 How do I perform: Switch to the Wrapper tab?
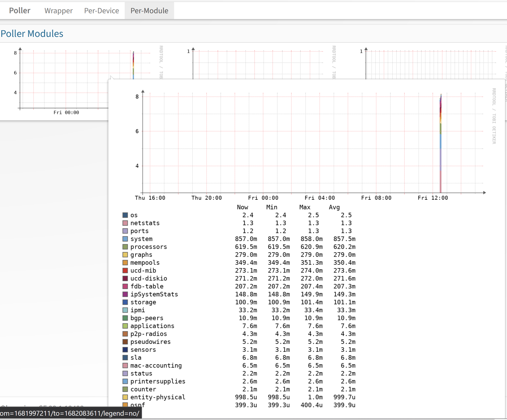[59, 10]
